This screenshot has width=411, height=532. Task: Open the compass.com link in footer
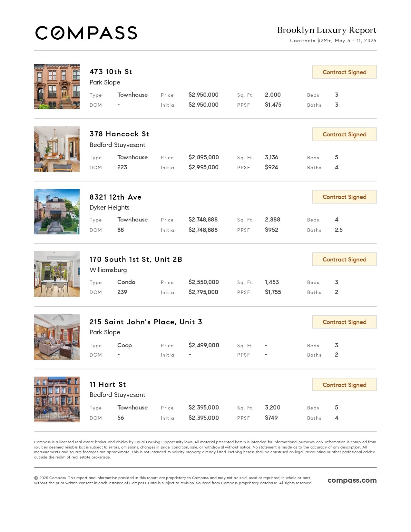352,480
